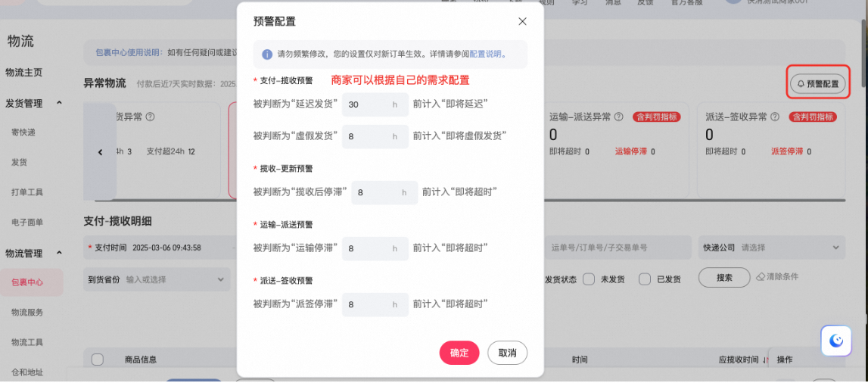Filter by 派签停滞 link
Screen dimensions: 868x383
pos(787,151)
